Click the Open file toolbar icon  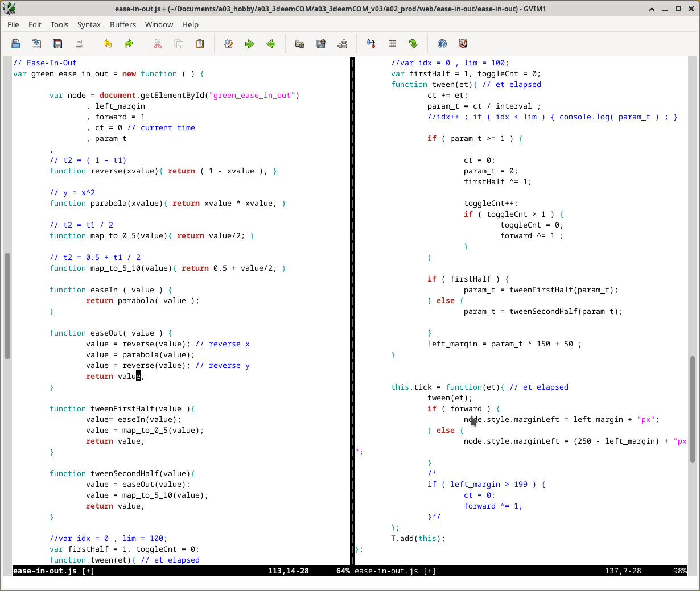click(x=15, y=44)
